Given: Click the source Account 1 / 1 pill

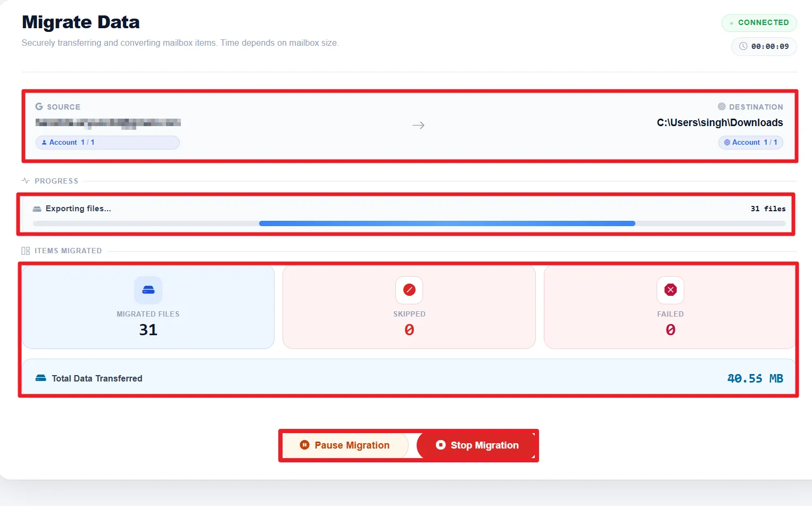Looking at the screenshot, I should click(107, 143).
